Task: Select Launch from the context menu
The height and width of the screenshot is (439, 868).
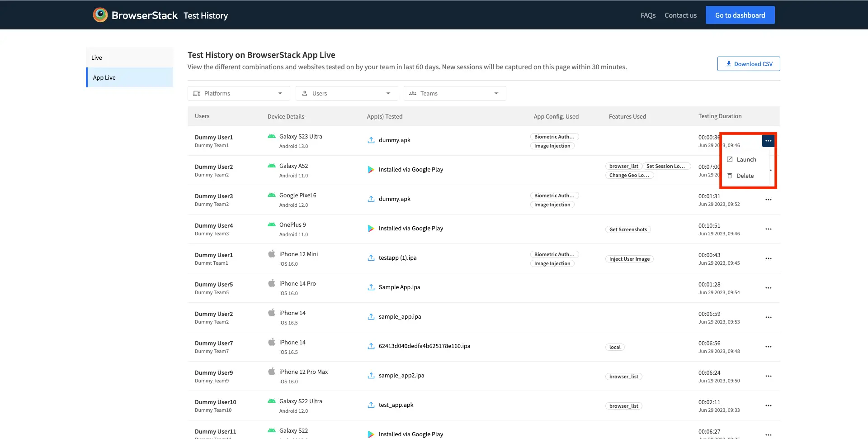Action: pos(746,160)
